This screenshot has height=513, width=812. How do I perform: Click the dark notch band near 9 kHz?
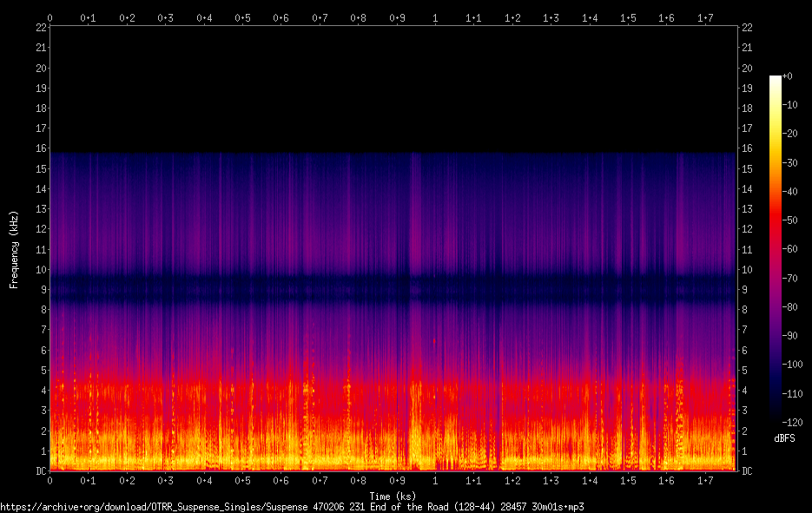coord(393,289)
